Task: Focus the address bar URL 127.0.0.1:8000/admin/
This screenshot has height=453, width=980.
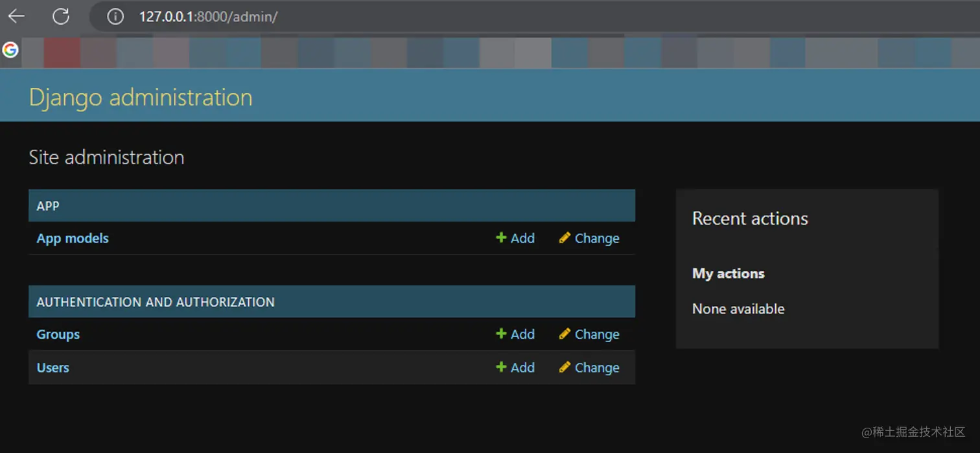Action: tap(208, 17)
